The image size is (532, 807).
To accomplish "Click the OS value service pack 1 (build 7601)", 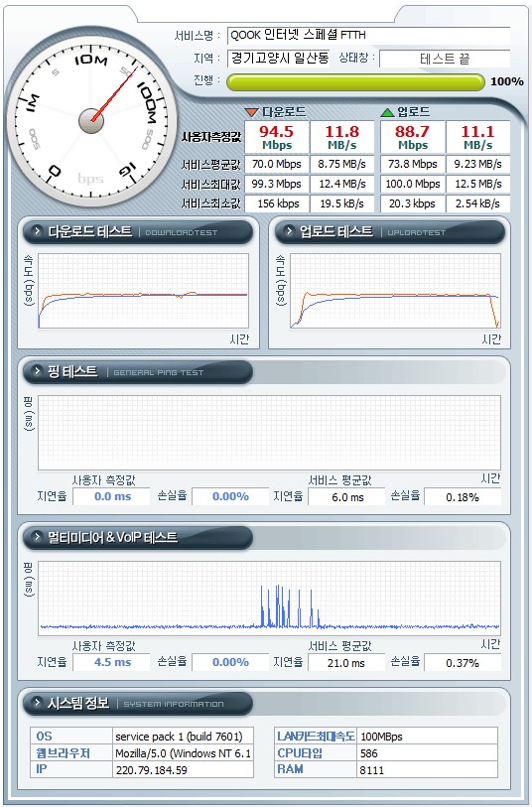I will point(183,737).
